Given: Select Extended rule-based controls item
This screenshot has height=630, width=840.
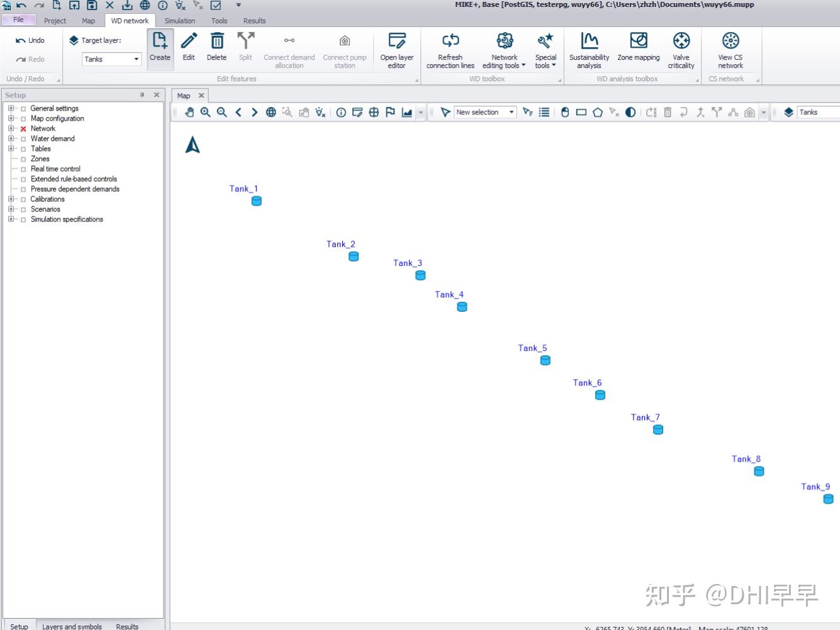Looking at the screenshot, I should click(x=74, y=179).
